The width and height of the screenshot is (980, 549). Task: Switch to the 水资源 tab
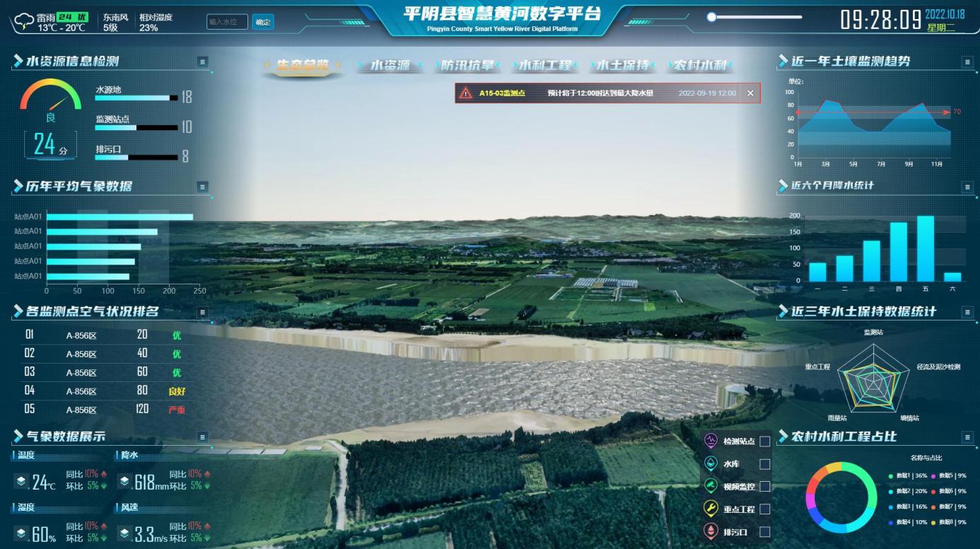coord(390,65)
